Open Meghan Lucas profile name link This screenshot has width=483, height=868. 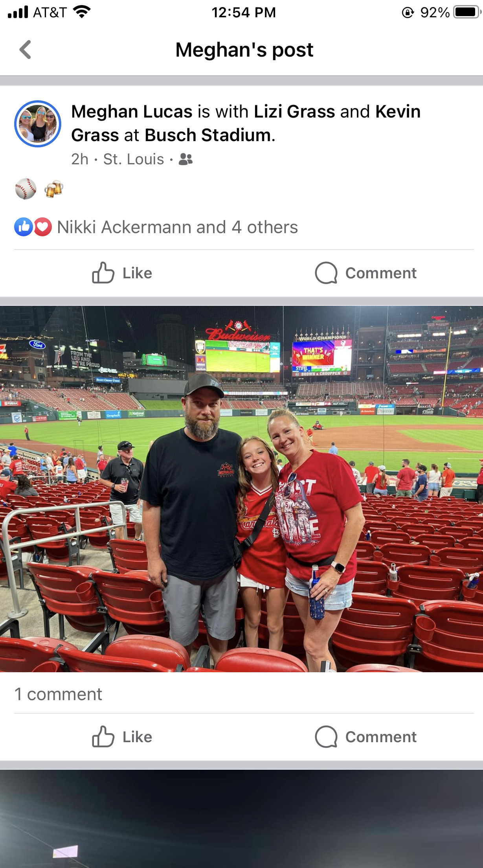pos(132,112)
